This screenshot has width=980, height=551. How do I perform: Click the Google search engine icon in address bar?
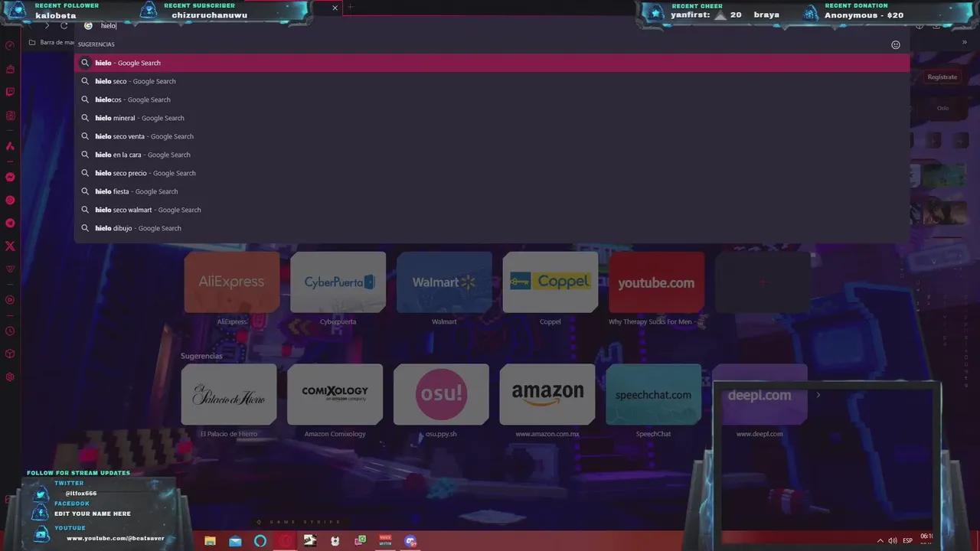point(88,26)
